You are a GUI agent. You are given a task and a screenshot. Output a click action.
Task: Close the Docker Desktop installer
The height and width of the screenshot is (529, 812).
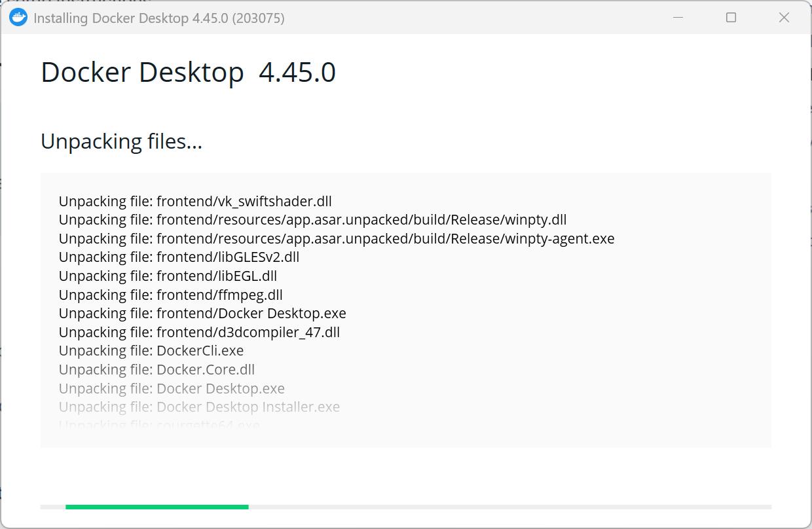tap(784, 18)
